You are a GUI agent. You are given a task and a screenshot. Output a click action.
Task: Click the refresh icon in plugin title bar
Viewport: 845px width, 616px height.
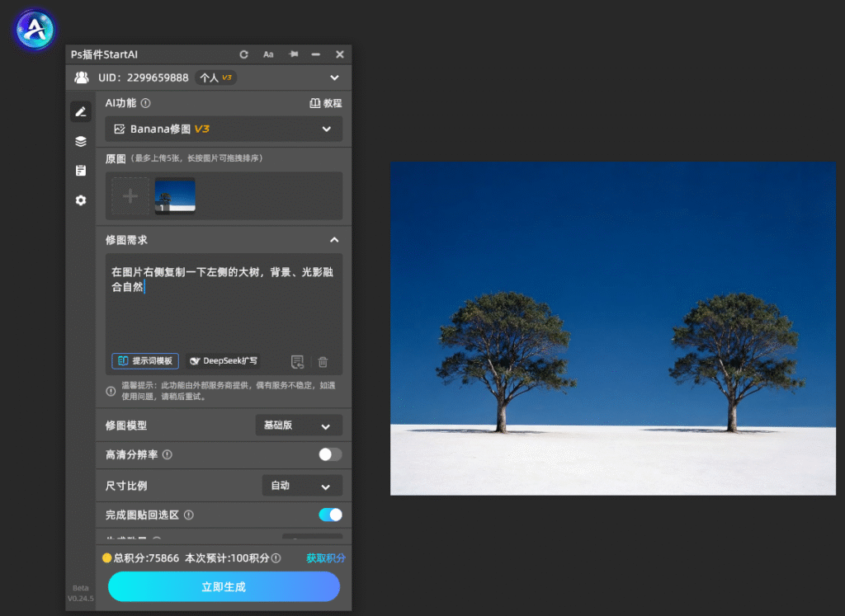click(243, 54)
